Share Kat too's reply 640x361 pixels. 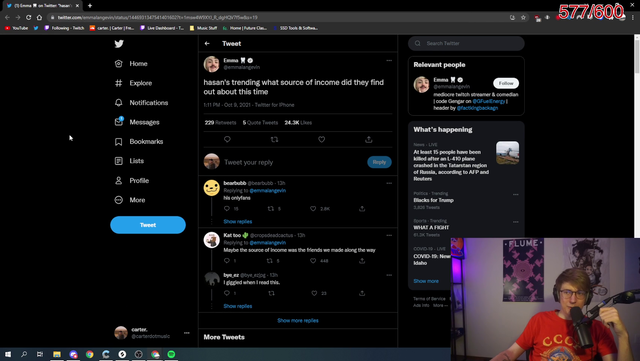(x=362, y=261)
